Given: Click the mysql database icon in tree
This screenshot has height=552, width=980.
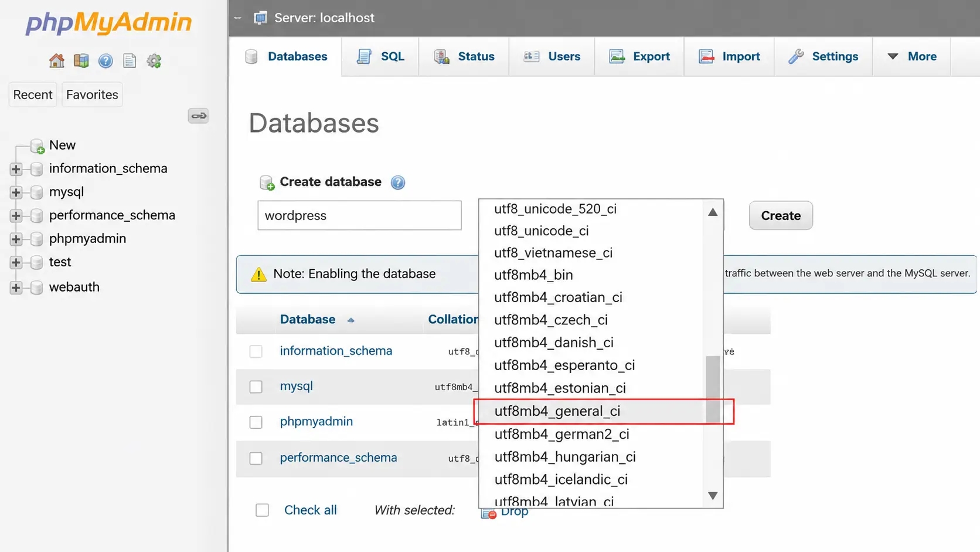Looking at the screenshot, I should (x=36, y=192).
